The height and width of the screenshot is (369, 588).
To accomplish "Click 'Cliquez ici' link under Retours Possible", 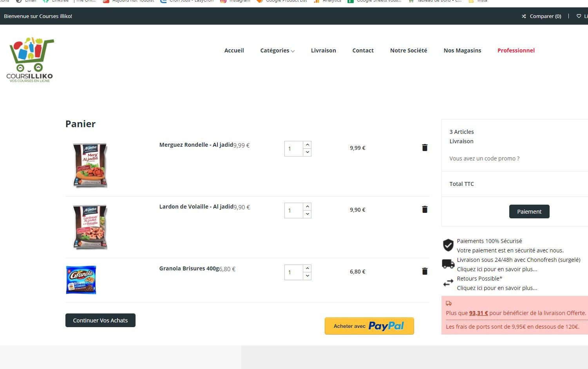I will coord(497,288).
